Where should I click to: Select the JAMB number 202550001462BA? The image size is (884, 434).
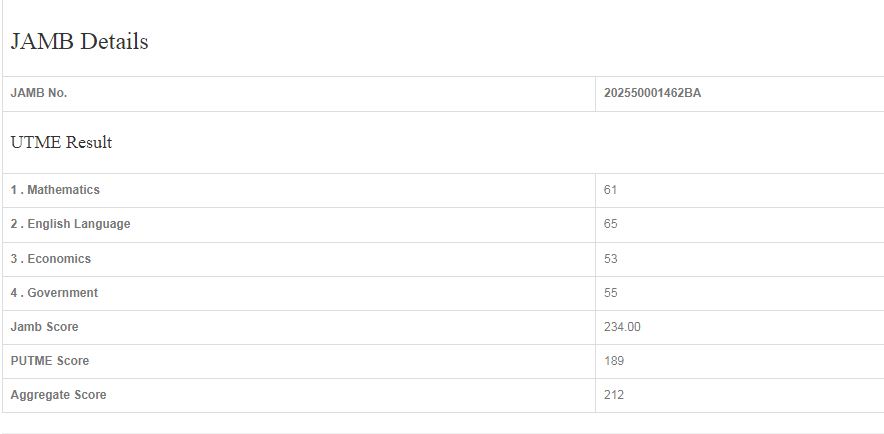coord(652,93)
